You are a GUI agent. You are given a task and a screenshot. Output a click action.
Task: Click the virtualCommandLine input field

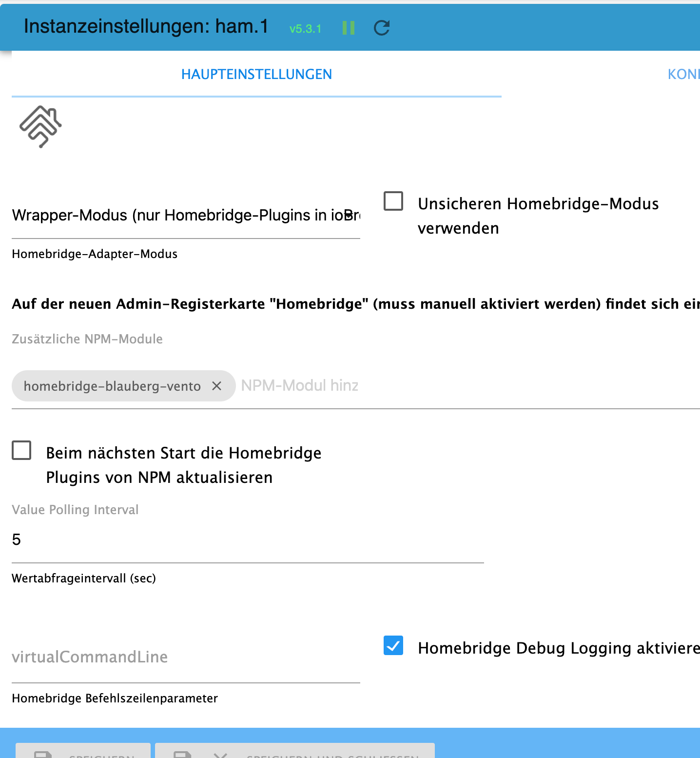coord(186,657)
